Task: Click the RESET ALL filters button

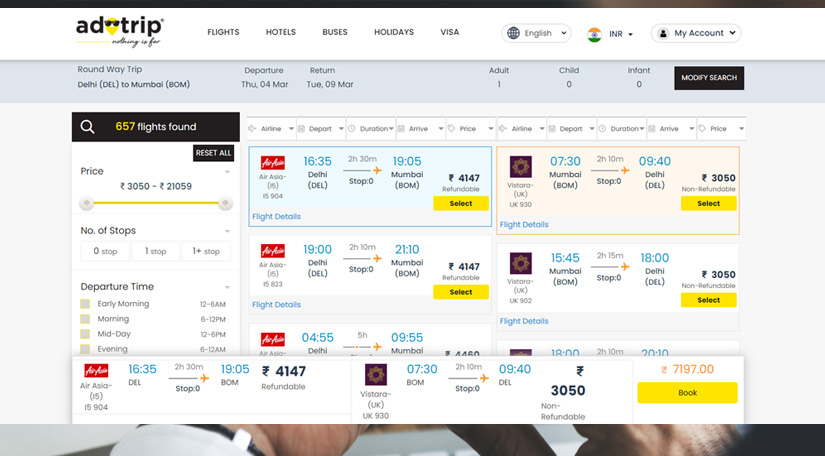Action: (x=213, y=153)
